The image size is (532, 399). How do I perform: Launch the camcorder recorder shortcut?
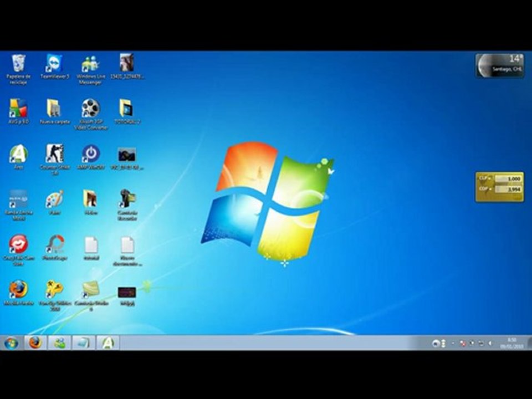click(x=127, y=205)
